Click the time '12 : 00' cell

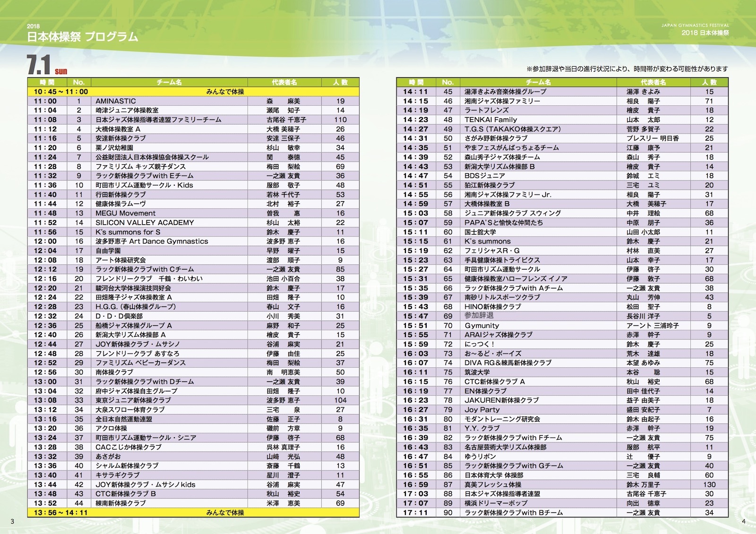45,241
